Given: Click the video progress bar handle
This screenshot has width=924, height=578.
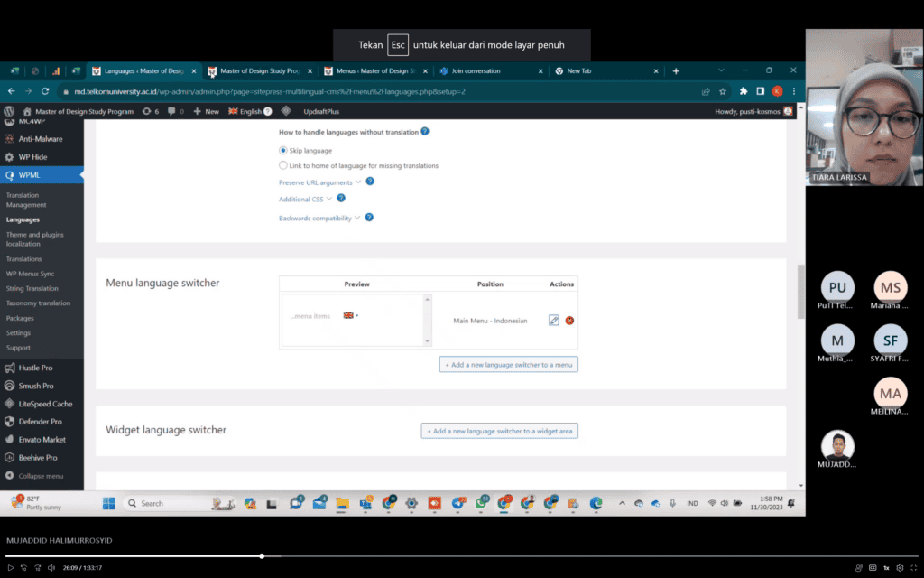Looking at the screenshot, I should [262, 555].
